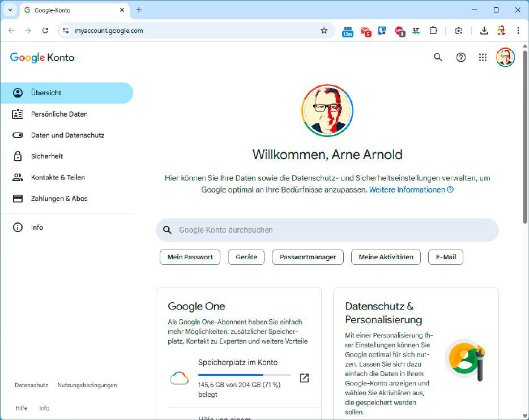Open the red mail extension with badge 5
The width and height of the screenshot is (529, 420).
[366, 31]
